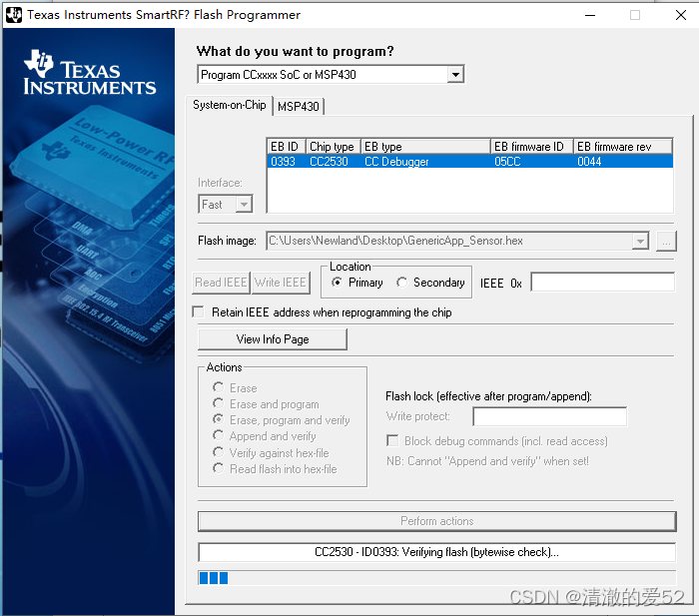Click the EB ID column header
699x616 pixels.
(286, 147)
